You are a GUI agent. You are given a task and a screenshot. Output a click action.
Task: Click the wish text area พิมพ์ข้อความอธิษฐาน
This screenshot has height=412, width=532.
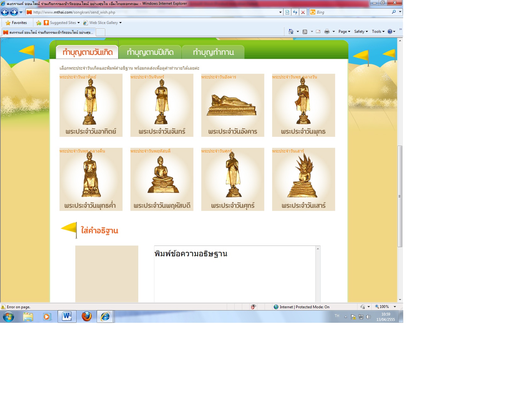[235, 274]
